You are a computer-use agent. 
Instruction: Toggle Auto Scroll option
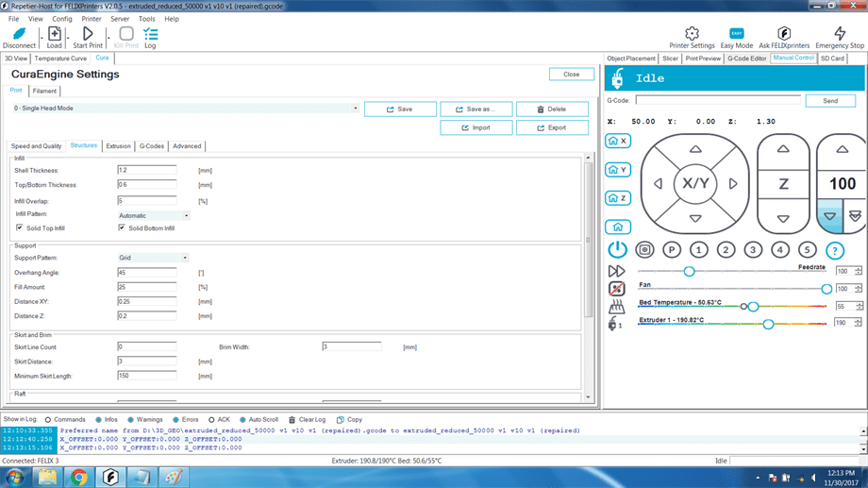[x=242, y=420]
